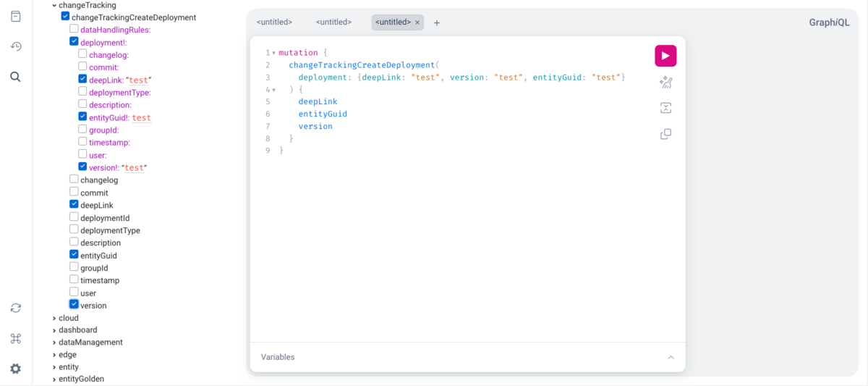Screen dimensions: 868x386
Task: Check the groupId: input checkbox
Action: [x=82, y=129]
